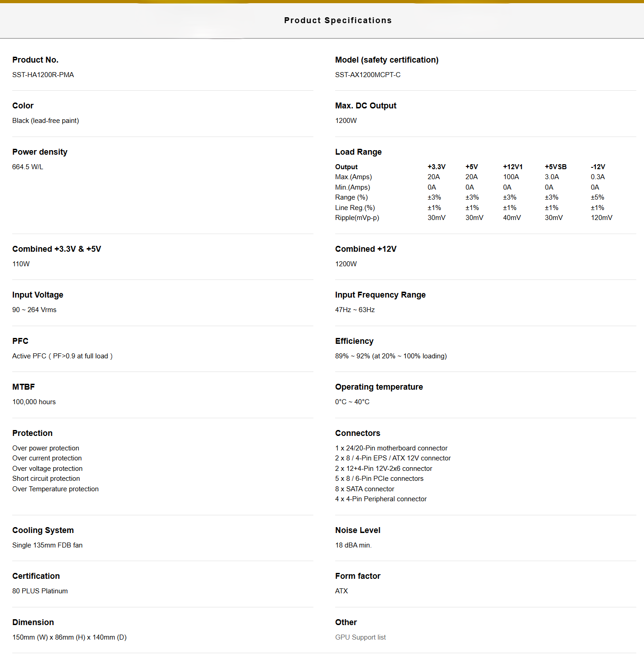The image size is (644, 660).
Task: Click the Product Specifications heading
Action: 338,20
